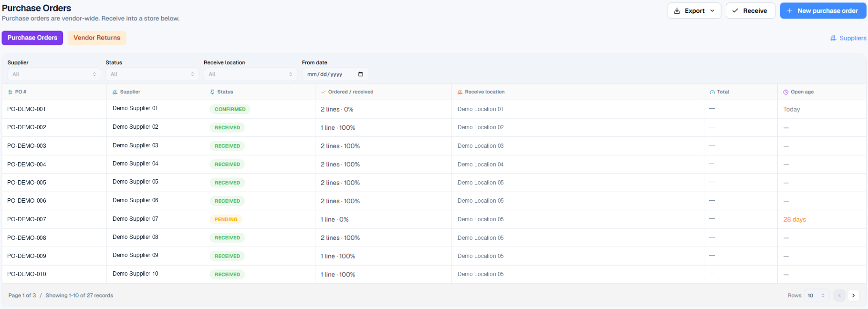Viewport: 868px width, 309px height.
Task: Go to next page with the right arrow
Action: coord(854,296)
